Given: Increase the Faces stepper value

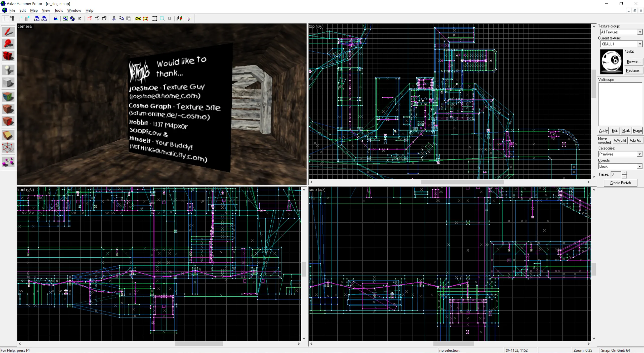Looking at the screenshot, I should [624, 173].
